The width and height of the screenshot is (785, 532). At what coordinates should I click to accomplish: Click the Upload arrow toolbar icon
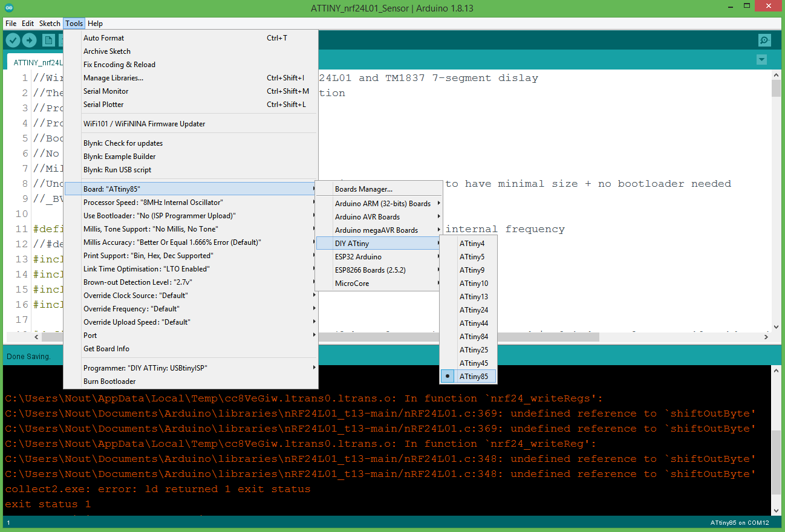point(29,41)
